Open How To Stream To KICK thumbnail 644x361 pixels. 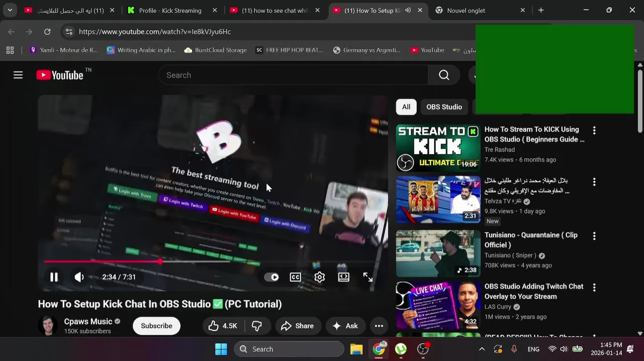[438, 148]
